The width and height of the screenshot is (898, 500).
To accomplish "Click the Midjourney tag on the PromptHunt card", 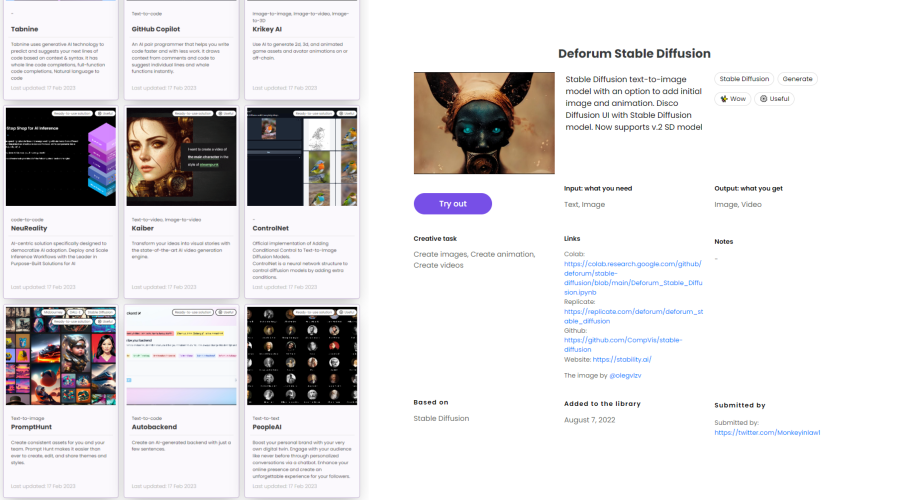I will [x=53, y=313].
